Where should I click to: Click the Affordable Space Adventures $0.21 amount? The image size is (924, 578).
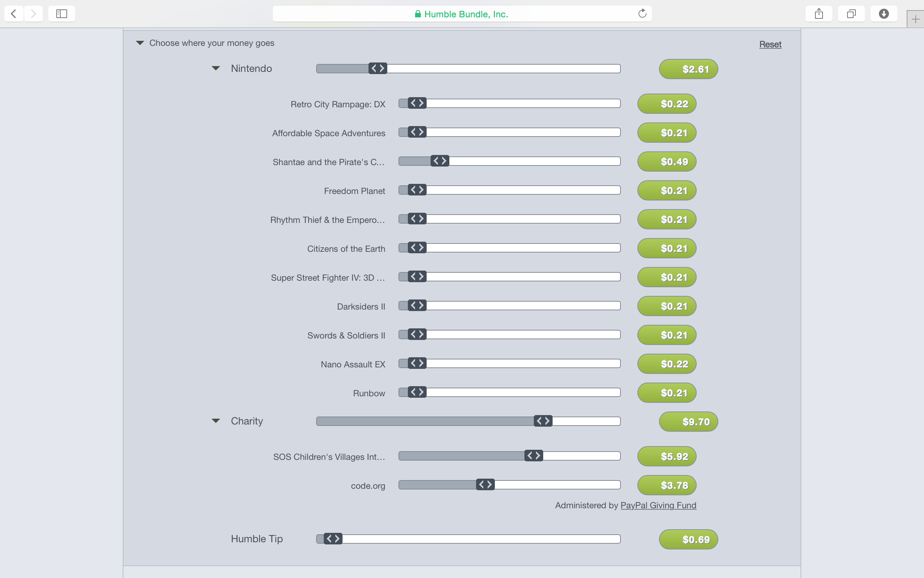667,133
